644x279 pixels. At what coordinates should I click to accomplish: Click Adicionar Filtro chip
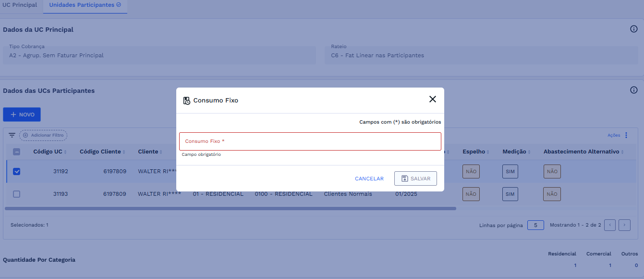click(43, 136)
